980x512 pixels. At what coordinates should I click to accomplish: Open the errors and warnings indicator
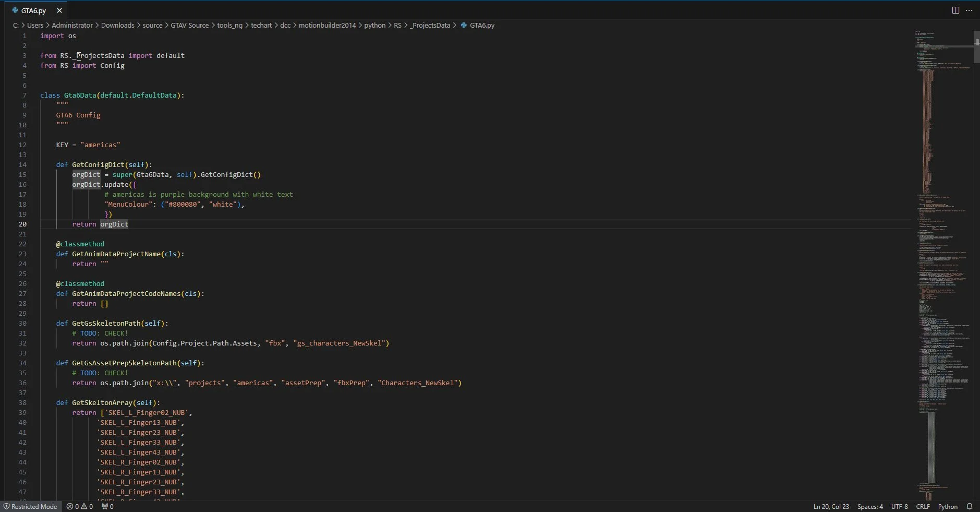coord(80,506)
